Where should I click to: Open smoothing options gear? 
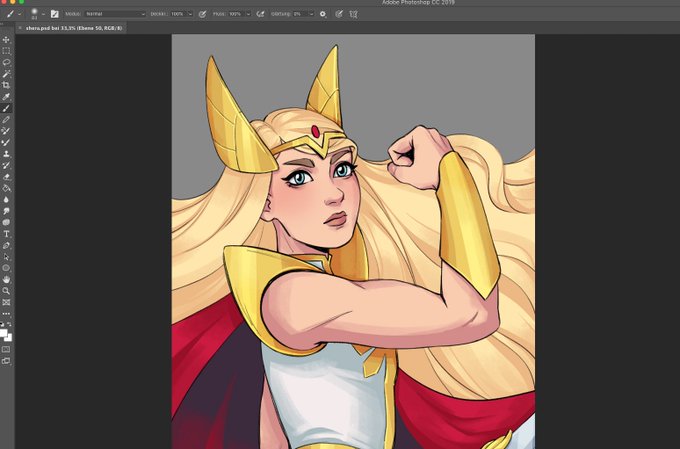click(x=323, y=14)
